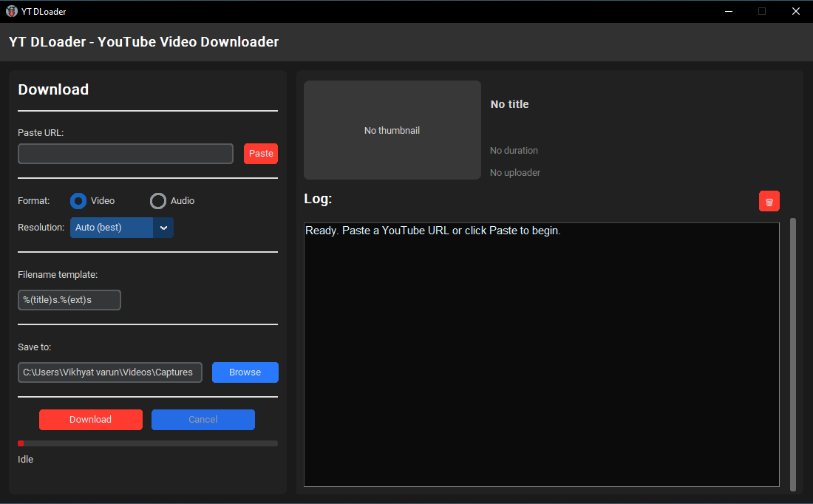Clear the log using the trash icon
813x504 pixels.
pyautogui.click(x=769, y=200)
